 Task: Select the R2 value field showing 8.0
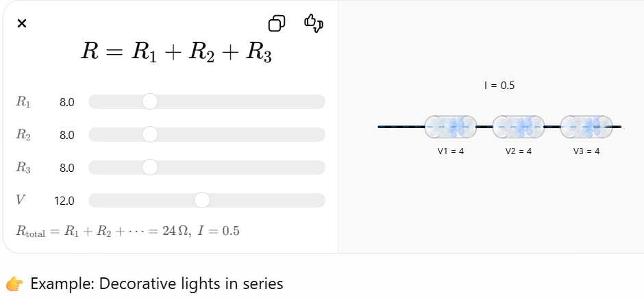tap(66, 136)
